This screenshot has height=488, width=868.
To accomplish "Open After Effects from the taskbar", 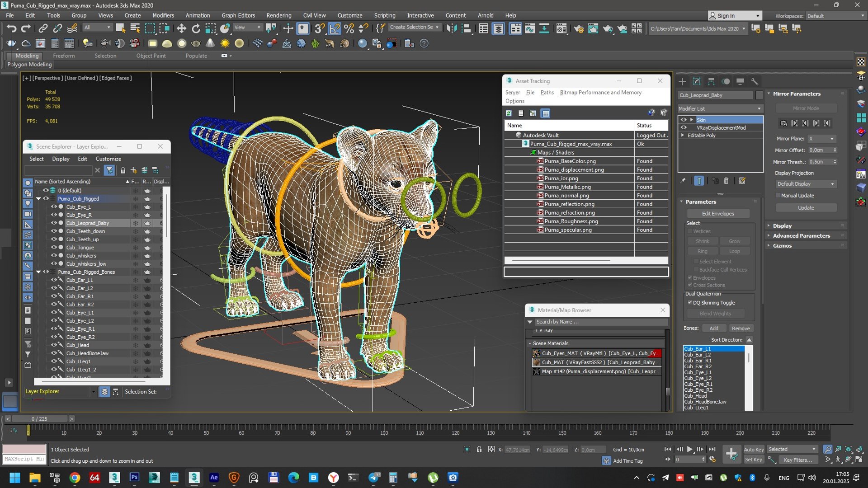I will coord(214,477).
